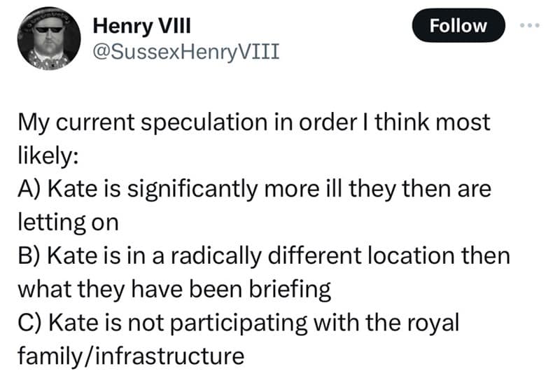Click the text "what they have been briefing"

[x=173, y=288]
